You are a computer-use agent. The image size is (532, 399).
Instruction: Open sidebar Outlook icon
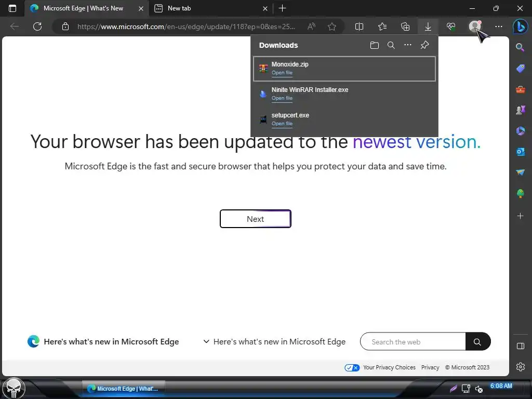[x=520, y=152]
